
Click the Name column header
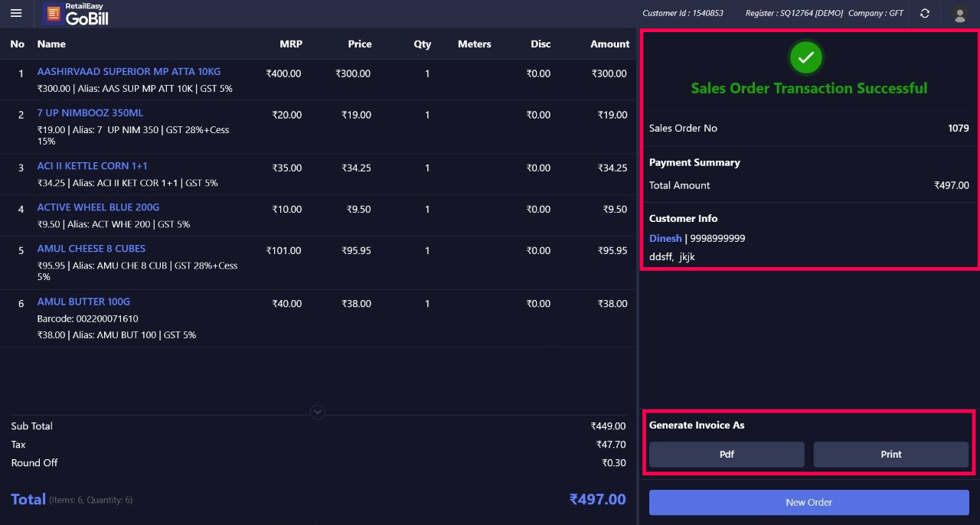click(x=51, y=44)
